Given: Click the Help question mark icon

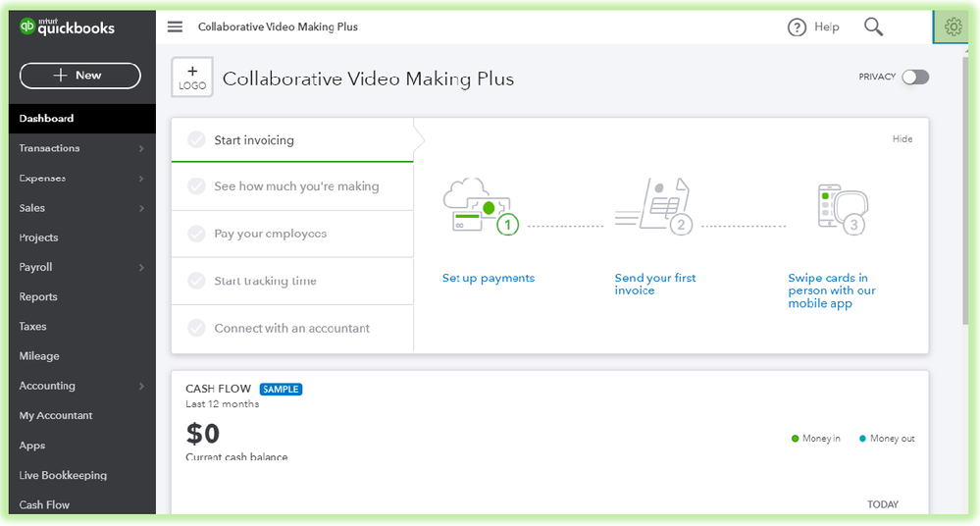Looking at the screenshot, I should click(797, 27).
